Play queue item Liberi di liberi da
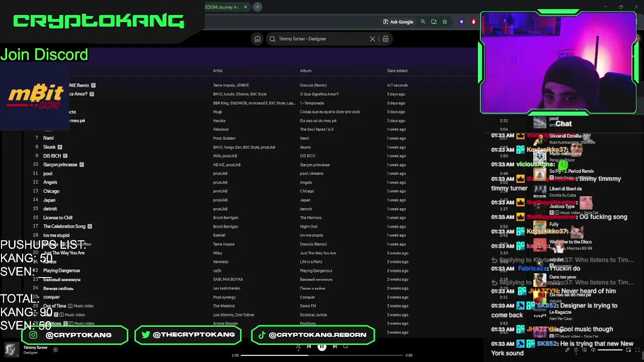The height and width of the screenshot is (362, 644). tap(565, 189)
